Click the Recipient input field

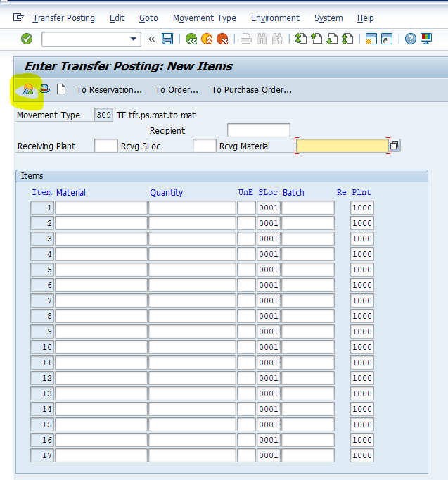259,130
